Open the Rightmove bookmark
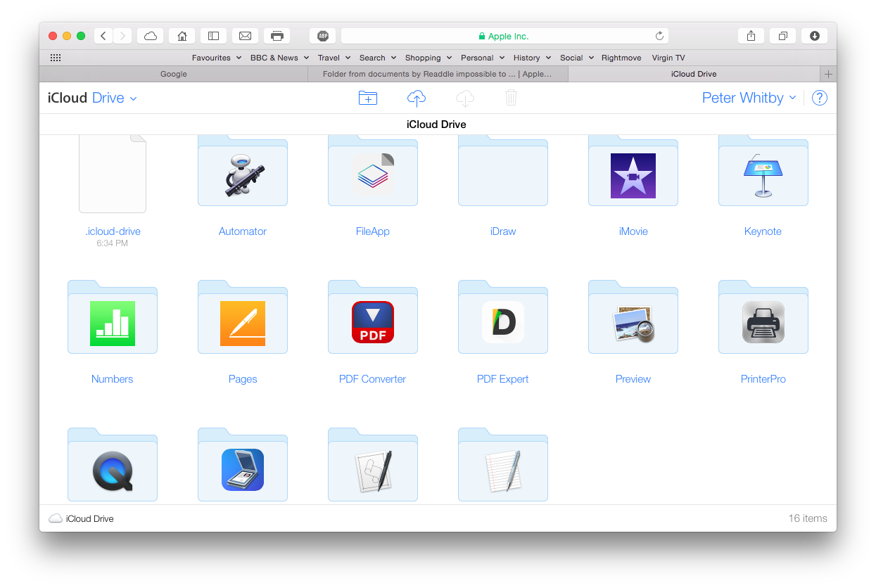 [x=621, y=58]
